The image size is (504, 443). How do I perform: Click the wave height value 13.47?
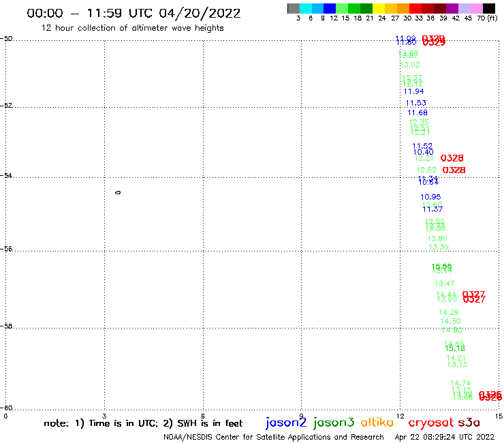point(445,284)
